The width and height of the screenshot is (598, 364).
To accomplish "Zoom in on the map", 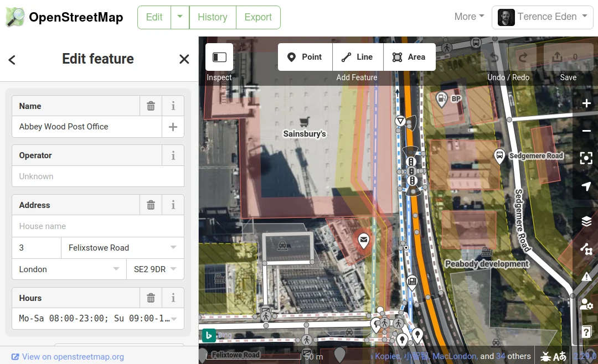I will (586, 103).
